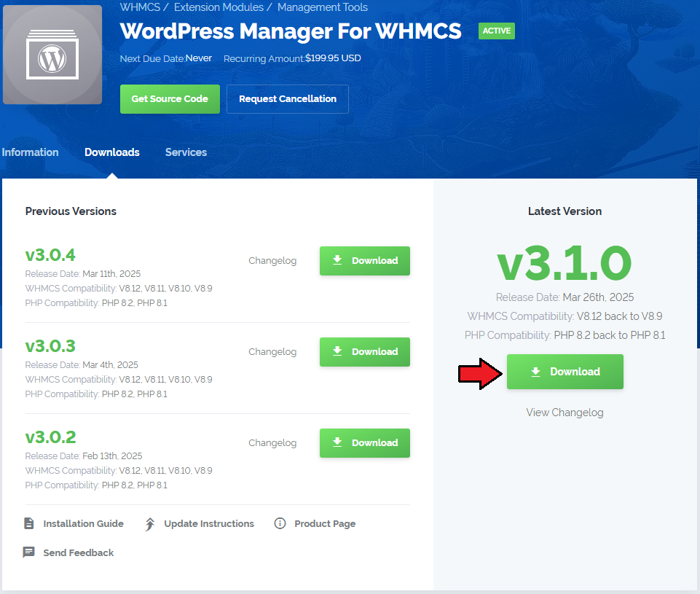Click View Changelog under latest version
The width and height of the screenshot is (700, 594).
[565, 413]
